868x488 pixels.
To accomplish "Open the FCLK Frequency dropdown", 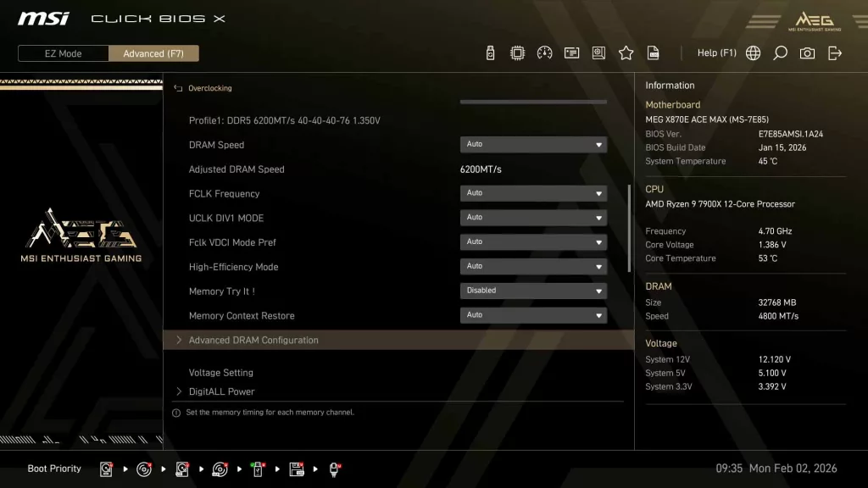I will [532, 193].
